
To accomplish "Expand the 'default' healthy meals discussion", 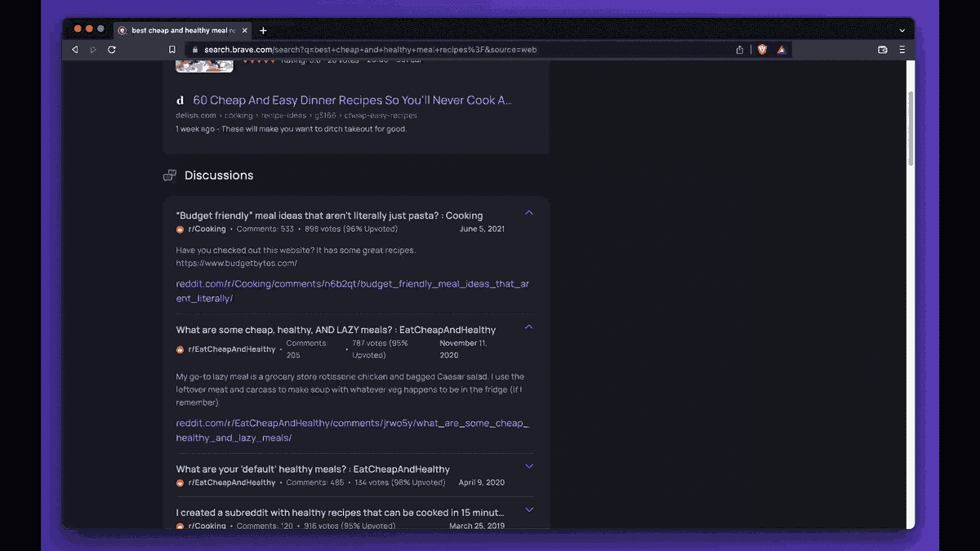I will coord(529,466).
